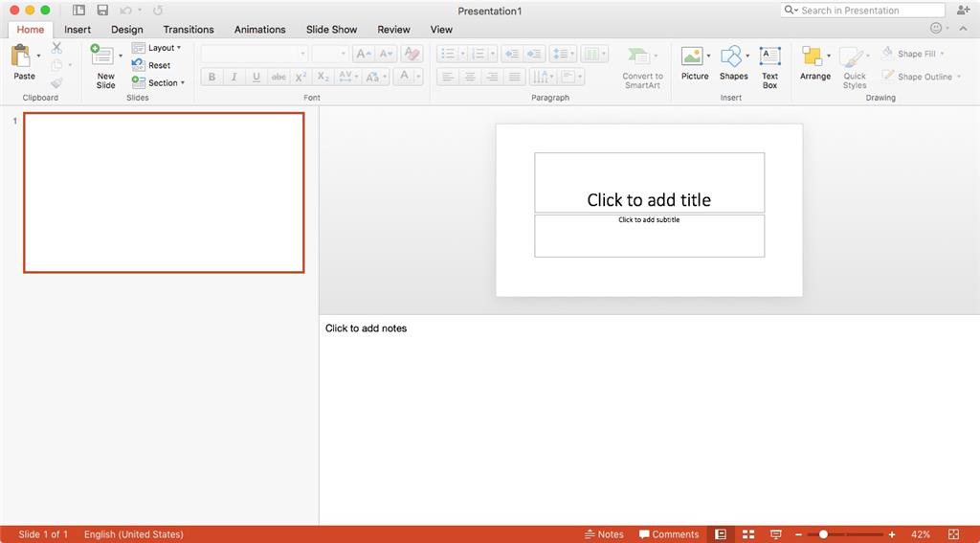Toggle Notes pane in status bar
Viewport: 980px width, 543px height.
point(604,534)
